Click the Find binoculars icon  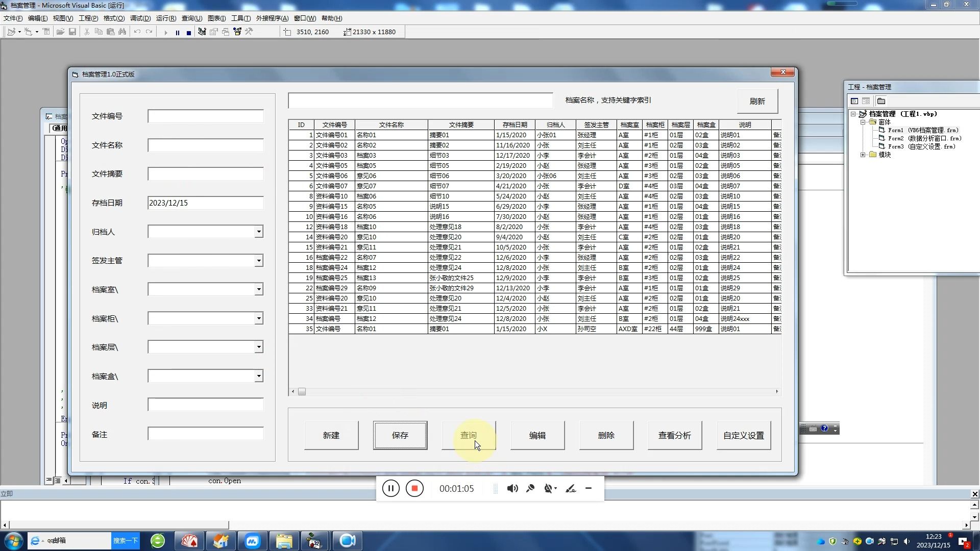[x=122, y=32]
